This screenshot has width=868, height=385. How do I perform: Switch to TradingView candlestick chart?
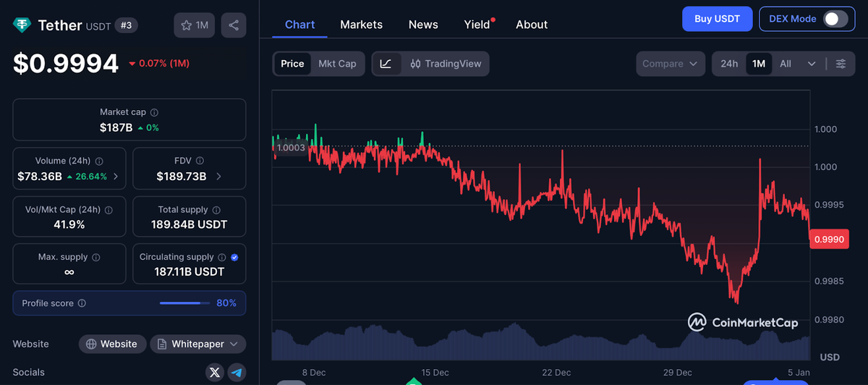pos(446,64)
